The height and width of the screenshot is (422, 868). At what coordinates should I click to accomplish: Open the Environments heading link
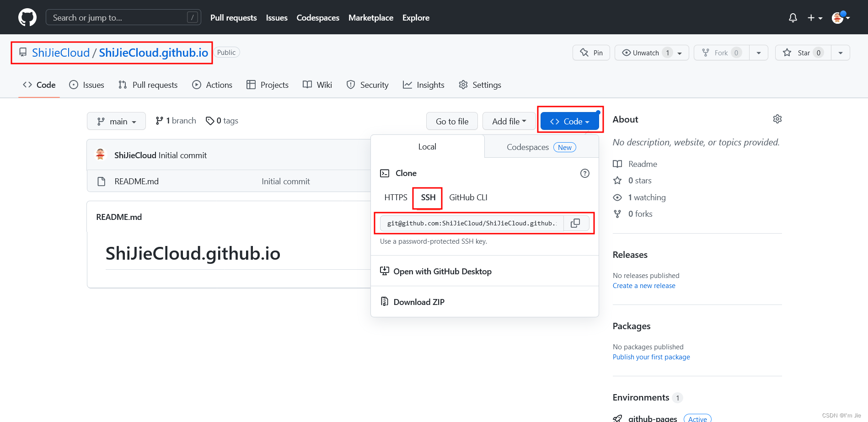641,397
